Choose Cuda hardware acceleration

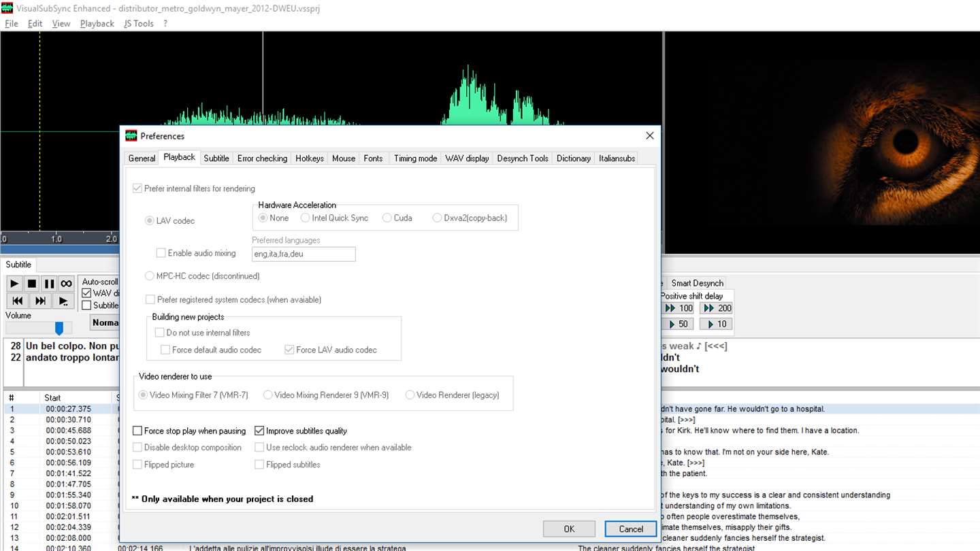pyautogui.click(x=387, y=218)
